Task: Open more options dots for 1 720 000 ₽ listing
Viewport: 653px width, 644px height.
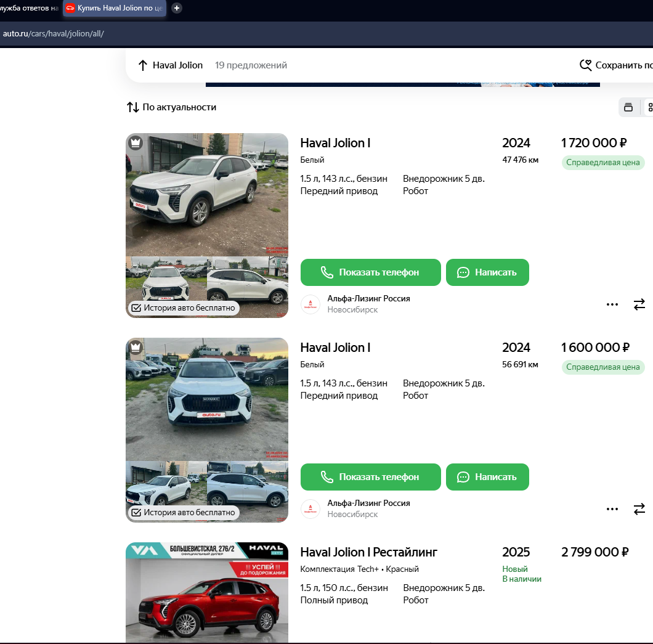Action: tap(612, 304)
